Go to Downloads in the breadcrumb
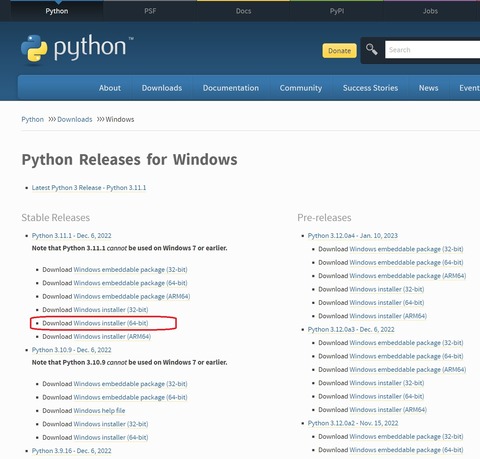 [75, 119]
